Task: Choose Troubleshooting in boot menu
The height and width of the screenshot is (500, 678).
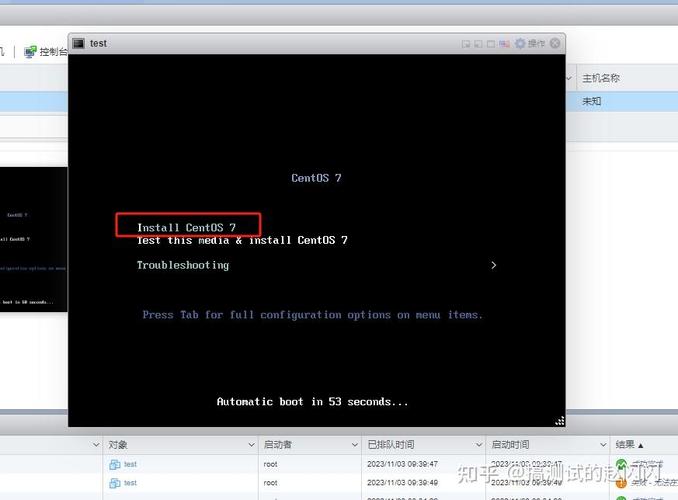Action: point(183,265)
